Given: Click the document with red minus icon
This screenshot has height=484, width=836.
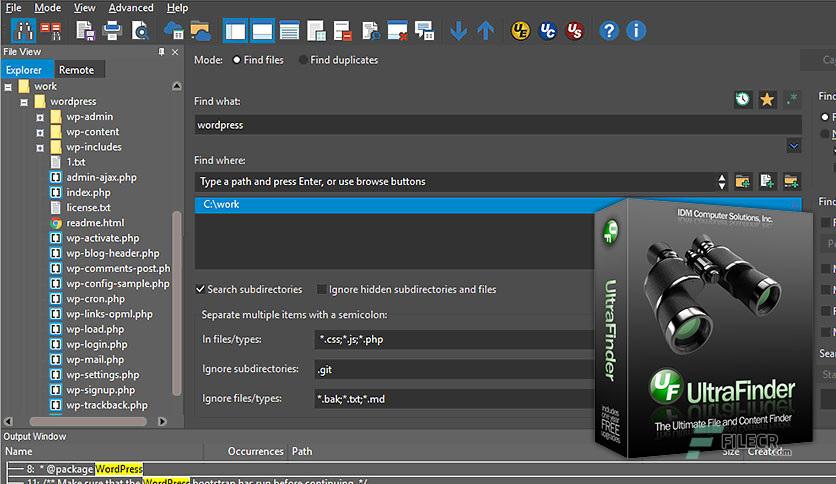Looking at the screenshot, I should 342,31.
